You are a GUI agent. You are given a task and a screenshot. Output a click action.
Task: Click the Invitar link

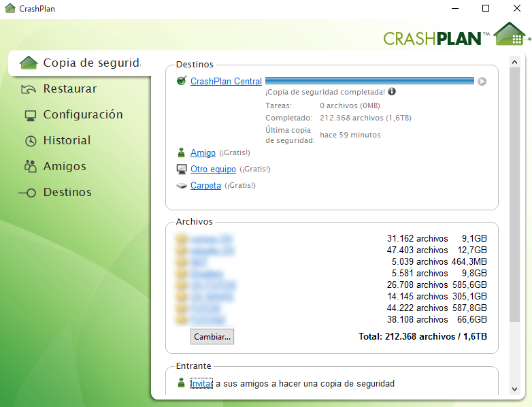pos(201,384)
